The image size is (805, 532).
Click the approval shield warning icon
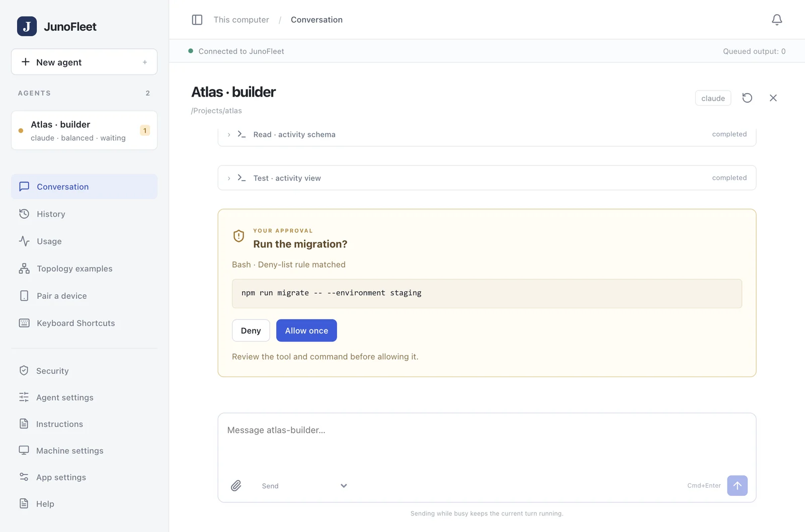(238, 236)
